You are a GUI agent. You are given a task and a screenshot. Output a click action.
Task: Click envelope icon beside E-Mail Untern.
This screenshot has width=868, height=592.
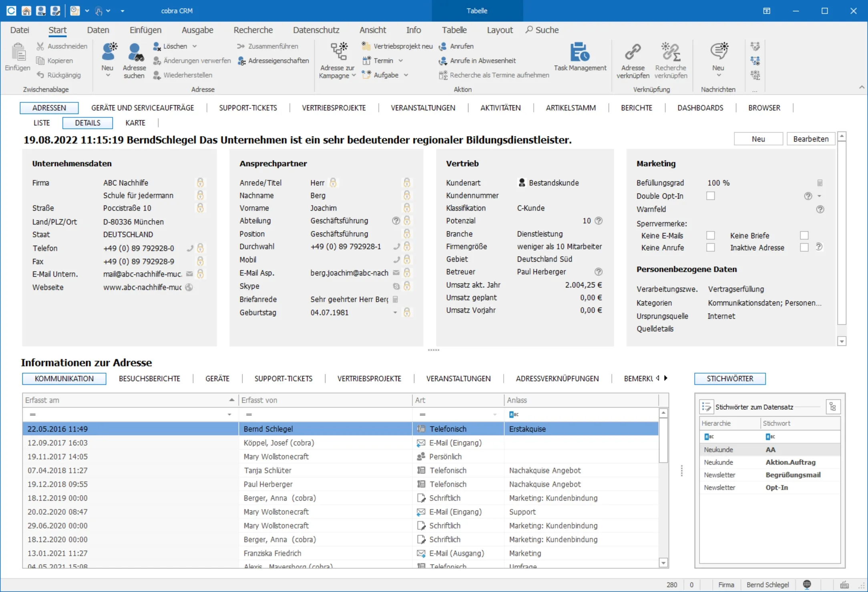tap(190, 274)
